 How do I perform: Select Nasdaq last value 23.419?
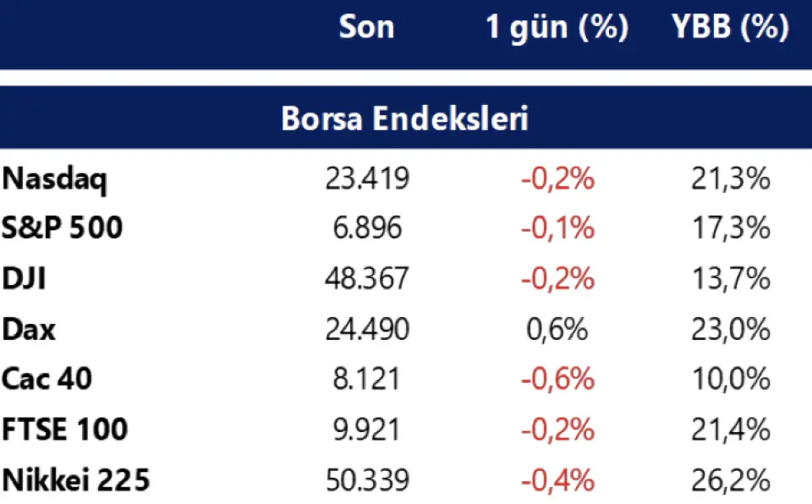(x=367, y=179)
